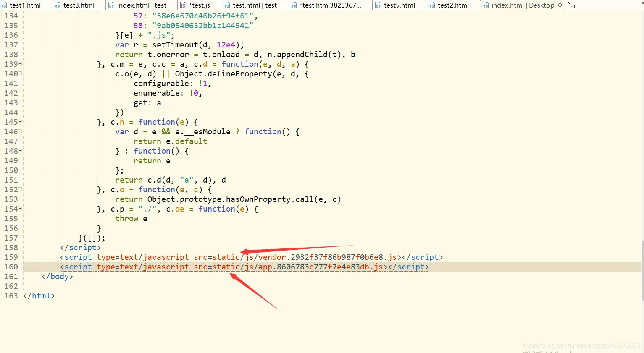Collapse the code fold at line 139
644x353 pixels.
point(20,64)
